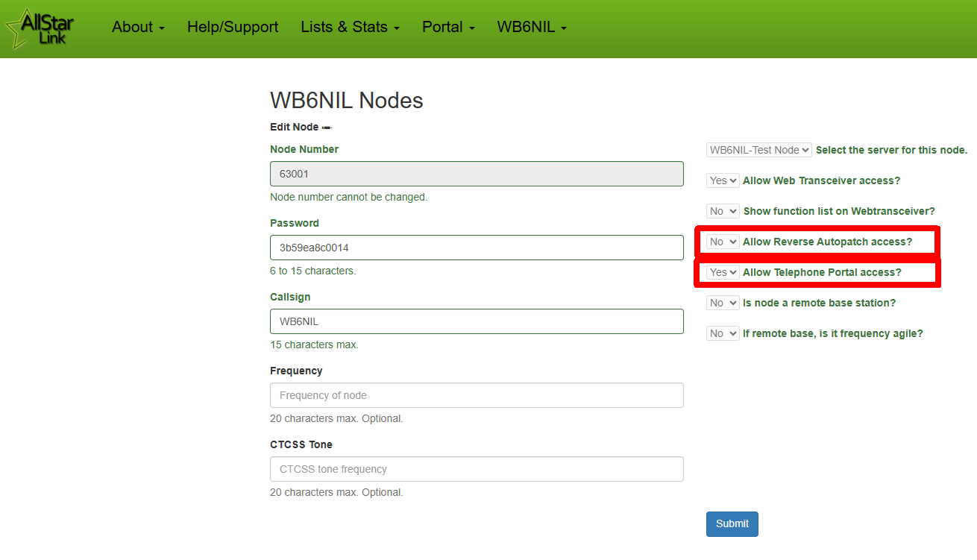Open the frequency agile dropdown

(723, 333)
